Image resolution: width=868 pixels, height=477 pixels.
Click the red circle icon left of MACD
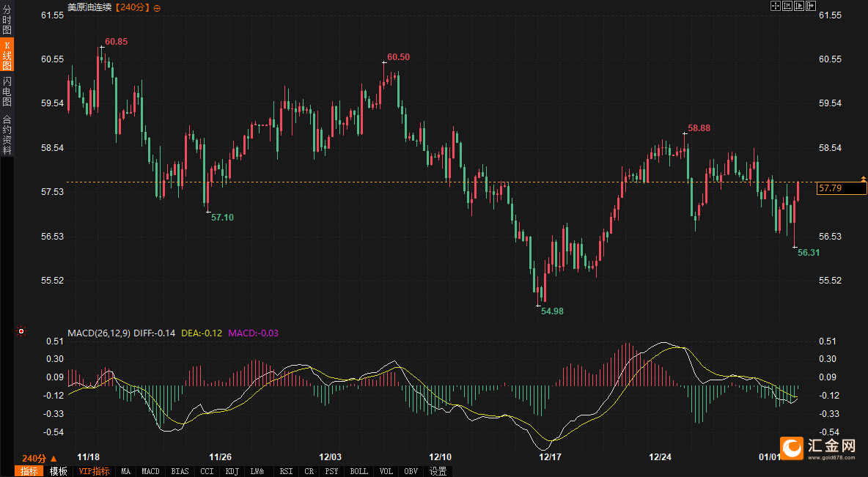(21, 332)
